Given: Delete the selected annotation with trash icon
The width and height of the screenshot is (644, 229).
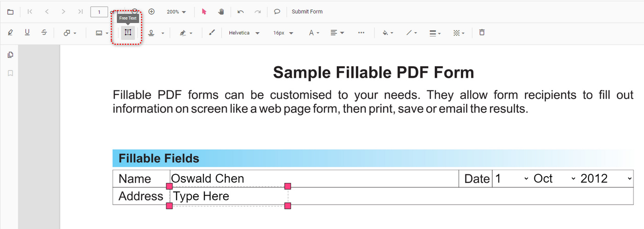Looking at the screenshot, I should [482, 33].
